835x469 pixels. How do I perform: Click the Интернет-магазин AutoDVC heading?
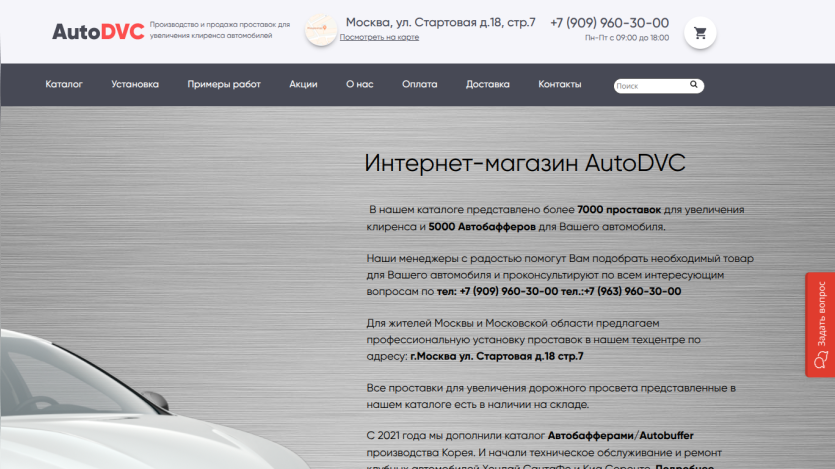[x=525, y=163]
